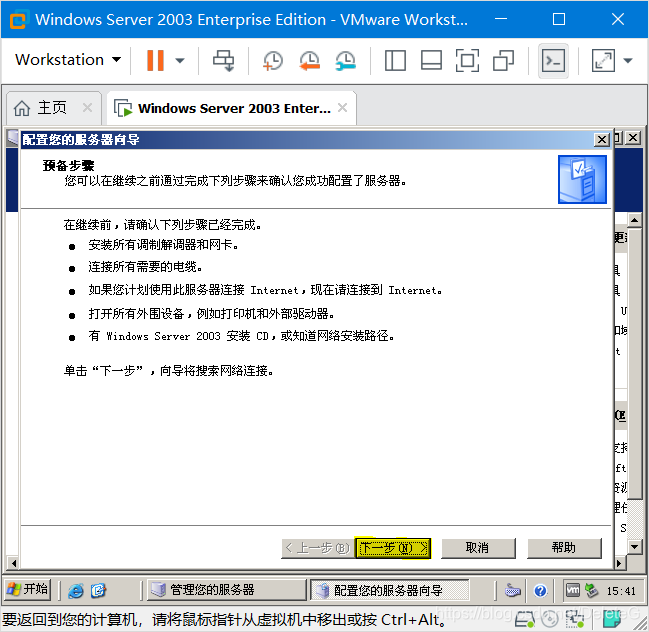Close the Windows Server 2003 VM tab
649x632 pixels.
(342, 108)
